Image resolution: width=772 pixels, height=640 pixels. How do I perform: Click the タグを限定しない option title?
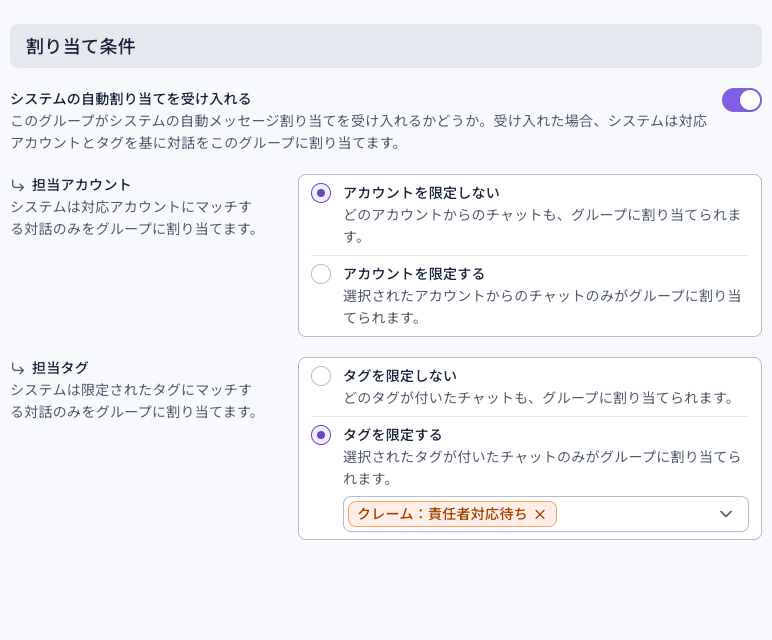400,376
